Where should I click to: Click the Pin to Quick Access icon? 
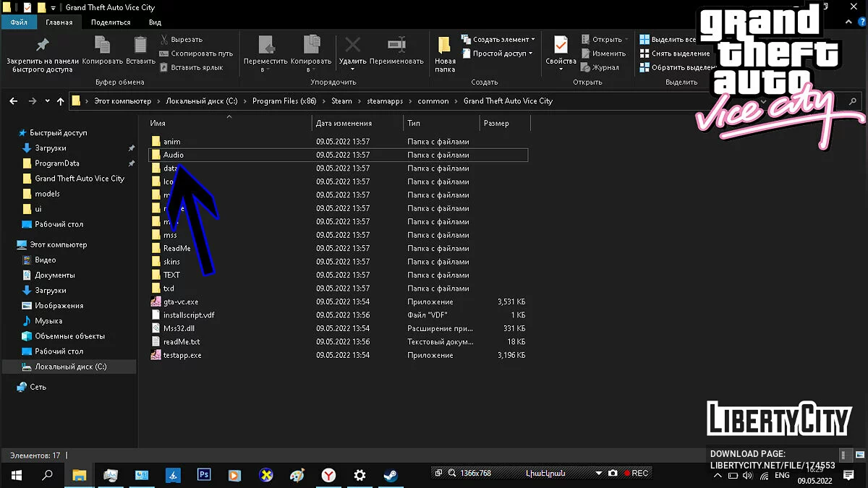[42, 45]
